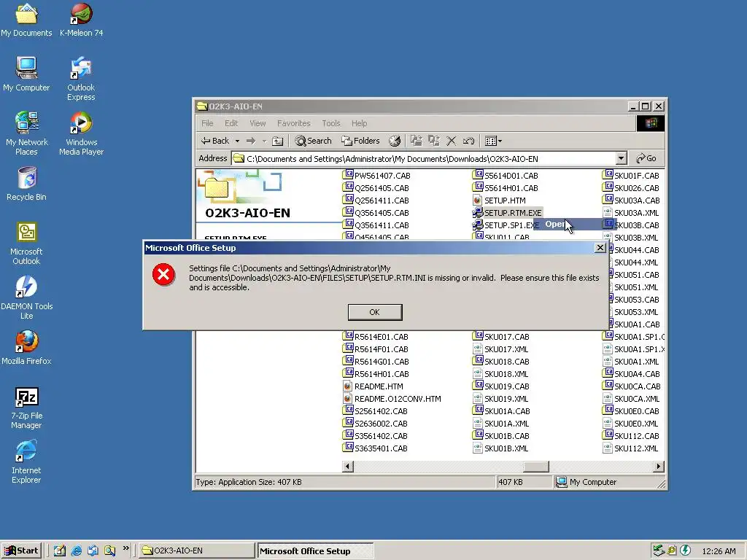Click Show Desktop quick launch icon

(x=60, y=551)
